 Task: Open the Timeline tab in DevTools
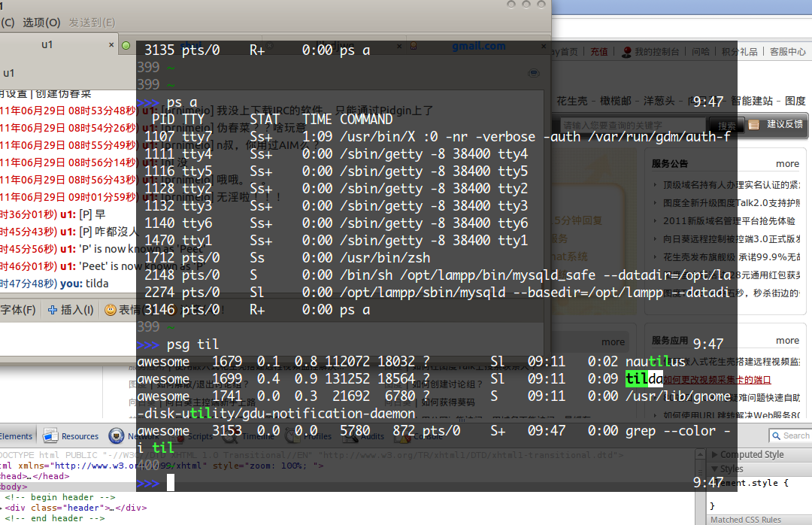tap(258, 436)
